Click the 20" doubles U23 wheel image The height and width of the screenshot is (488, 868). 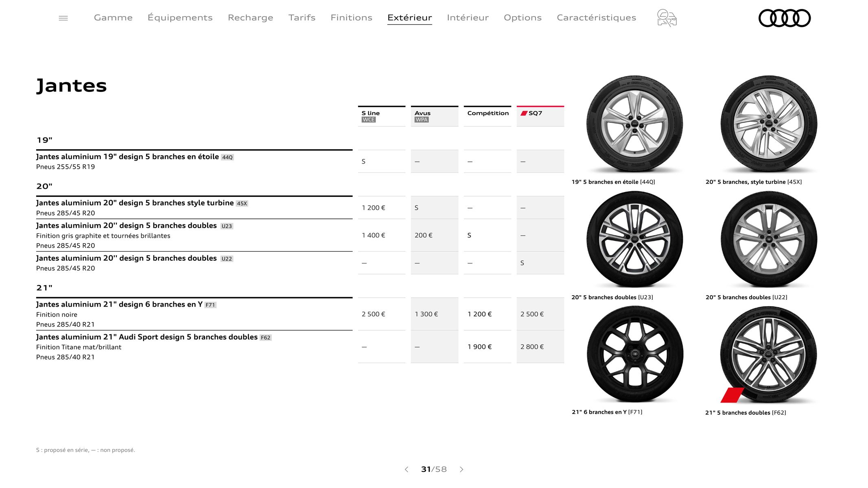coord(634,239)
